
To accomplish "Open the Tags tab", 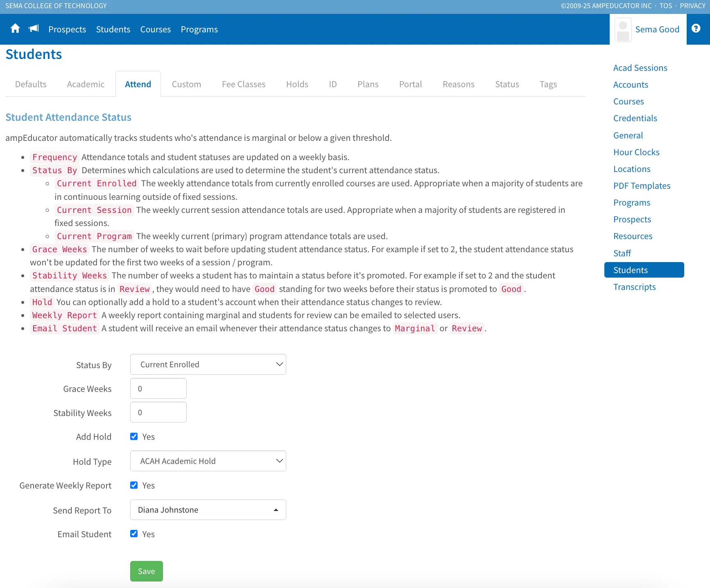I will (x=548, y=84).
